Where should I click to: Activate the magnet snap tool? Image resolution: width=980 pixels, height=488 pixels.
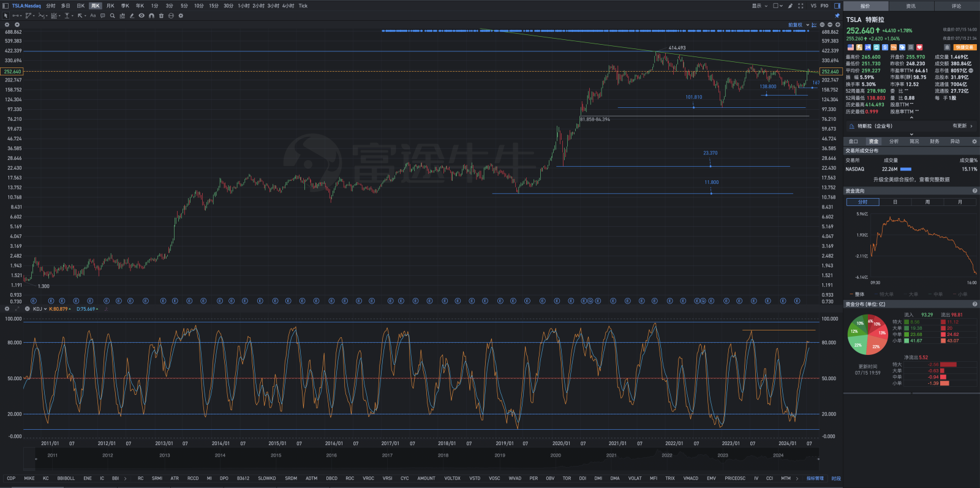click(x=151, y=15)
